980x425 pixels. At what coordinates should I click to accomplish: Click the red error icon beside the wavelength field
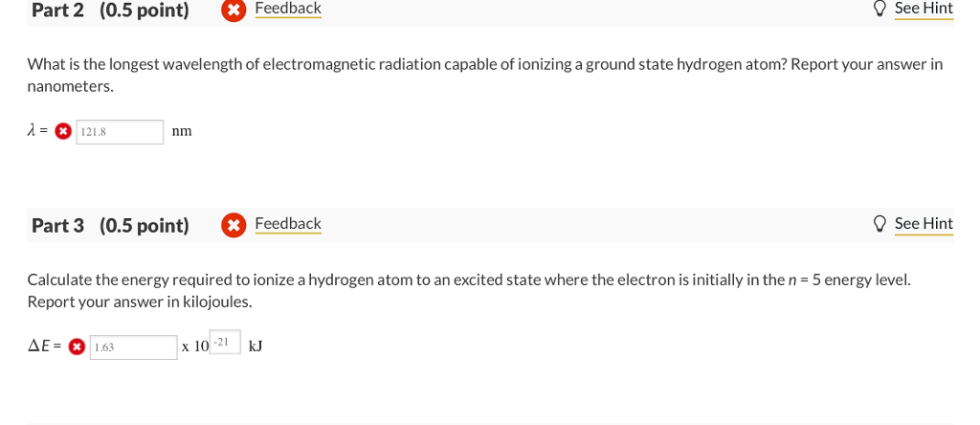tap(63, 132)
